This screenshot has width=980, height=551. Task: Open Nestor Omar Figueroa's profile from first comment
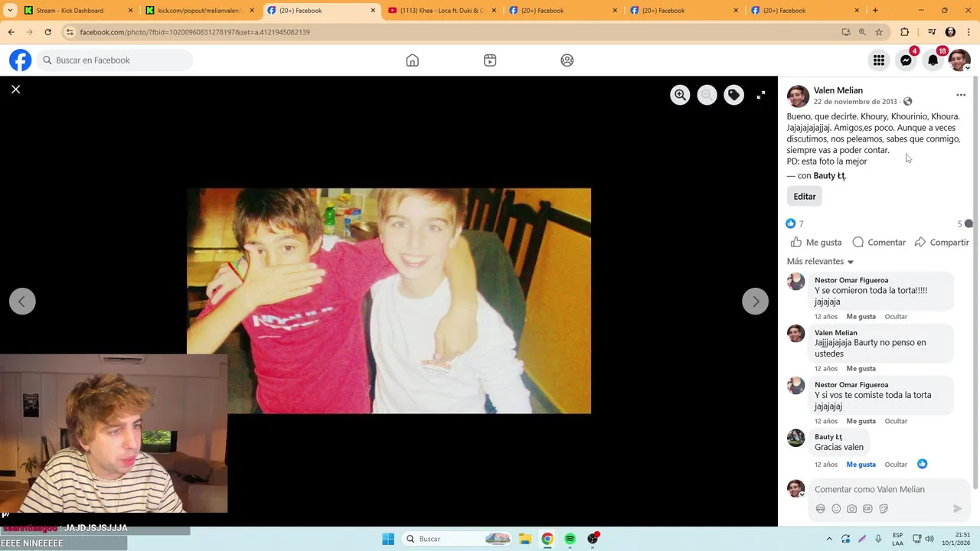(851, 280)
